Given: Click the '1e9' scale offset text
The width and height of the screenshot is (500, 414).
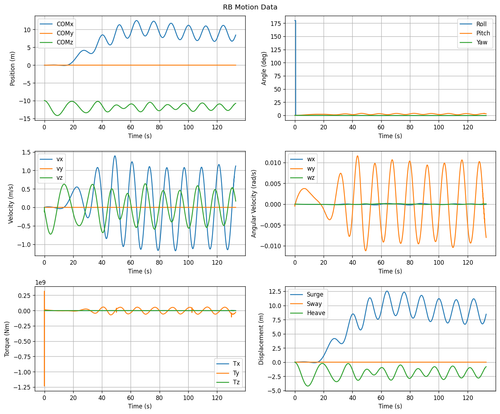Looking at the screenshot, I should pyautogui.click(x=41, y=283).
